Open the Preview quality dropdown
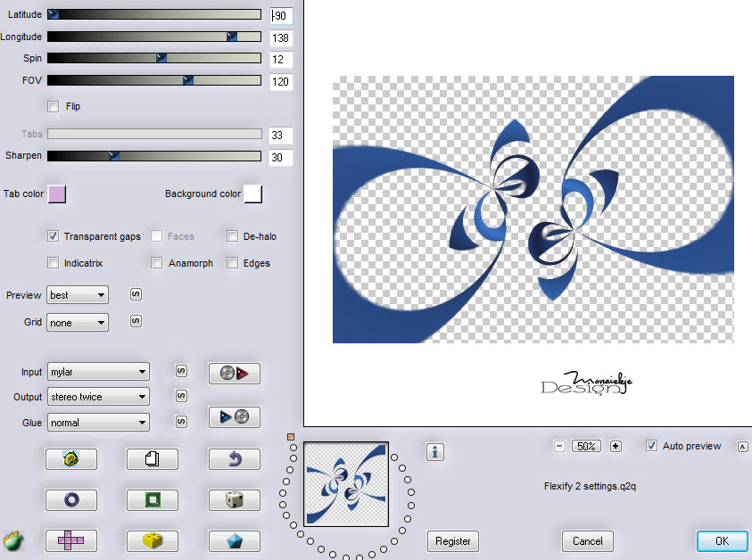752x560 pixels. click(x=78, y=295)
